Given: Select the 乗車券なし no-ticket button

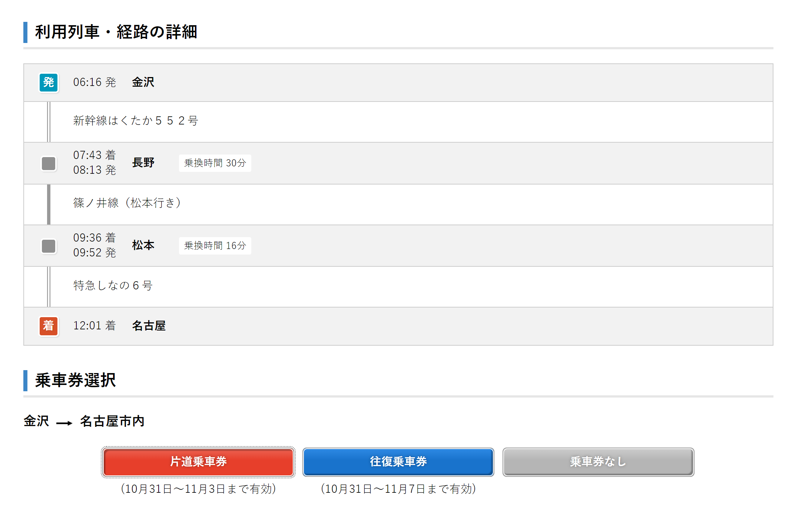Looking at the screenshot, I should [x=598, y=462].
